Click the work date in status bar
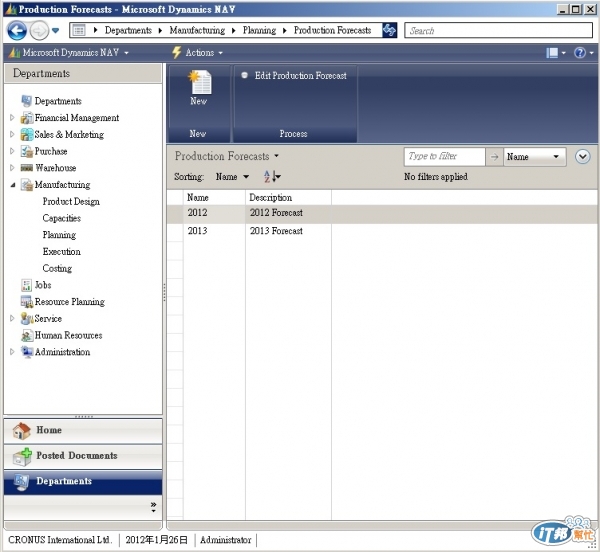 pos(157,540)
